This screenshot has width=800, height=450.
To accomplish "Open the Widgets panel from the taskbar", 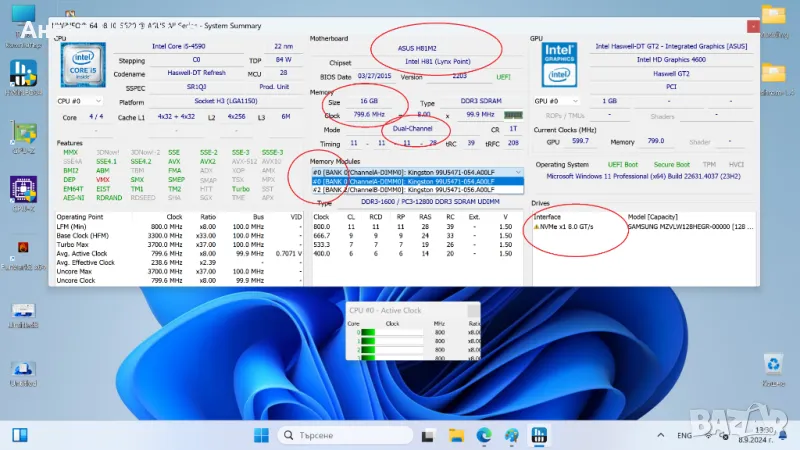I will coord(20,435).
